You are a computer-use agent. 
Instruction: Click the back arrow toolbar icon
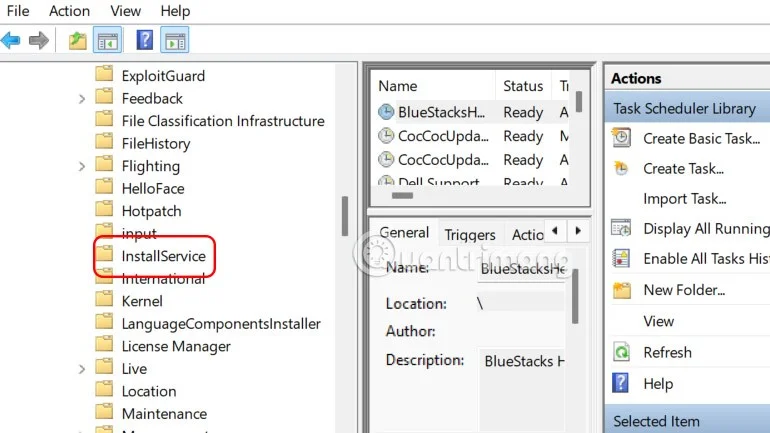pyautogui.click(x=11, y=40)
